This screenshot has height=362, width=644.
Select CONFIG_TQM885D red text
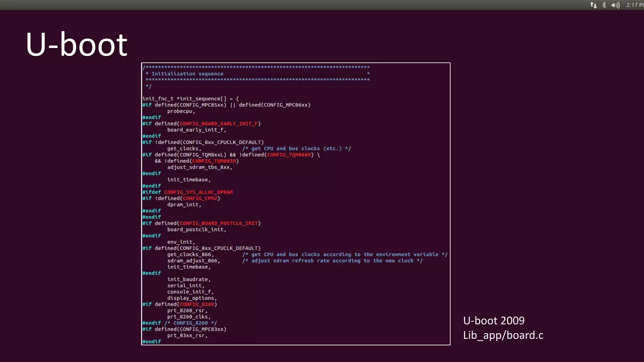214,161
